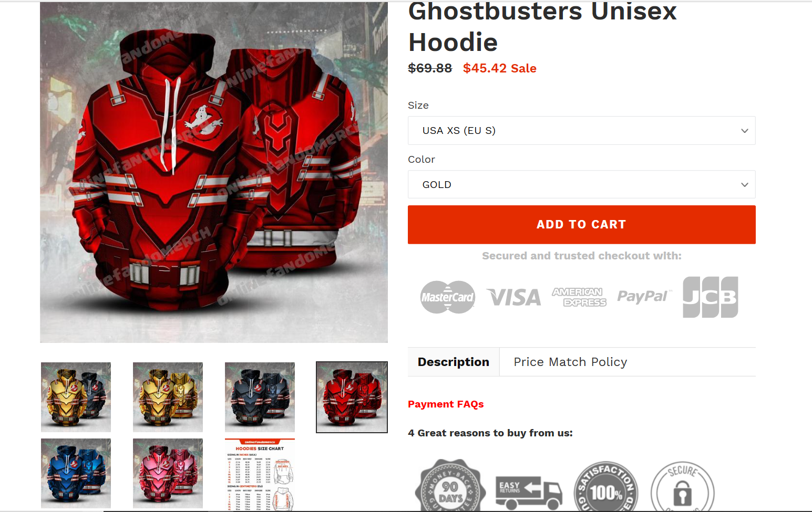Screen dimensions: 812x512
Task: Click the MasterCard payment icon
Action: [x=448, y=297]
